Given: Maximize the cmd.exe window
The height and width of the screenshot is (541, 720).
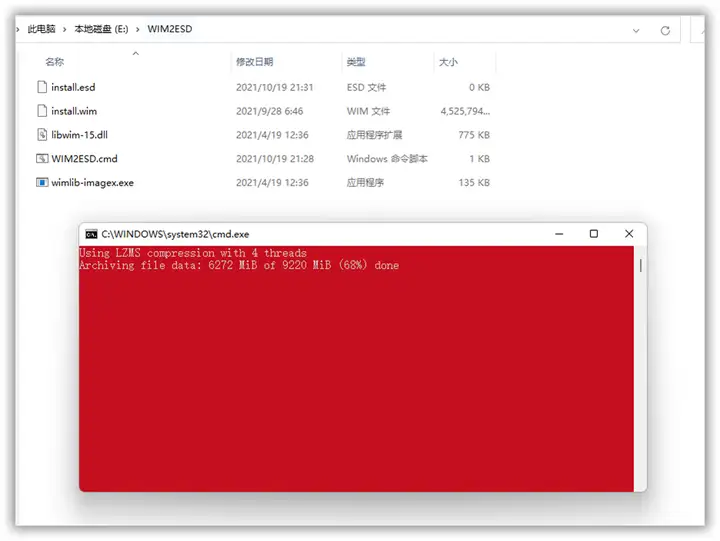Looking at the screenshot, I should pyautogui.click(x=594, y=234).
